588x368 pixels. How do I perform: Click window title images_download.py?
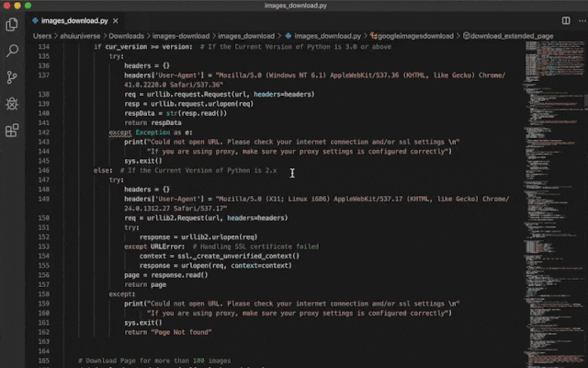(296, 6)
